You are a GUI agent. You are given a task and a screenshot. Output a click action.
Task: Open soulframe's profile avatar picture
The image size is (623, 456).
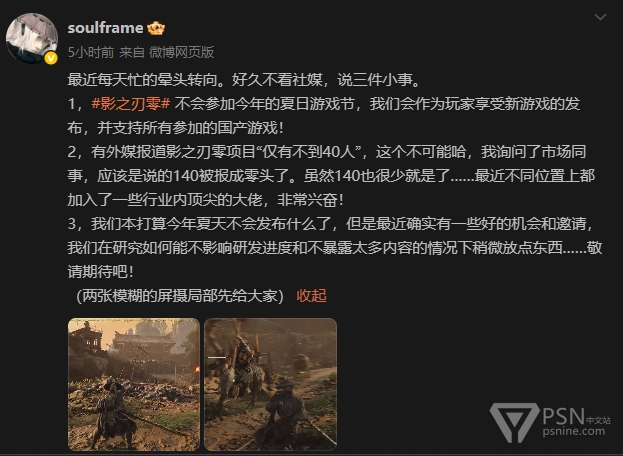(x=31, y=39)
